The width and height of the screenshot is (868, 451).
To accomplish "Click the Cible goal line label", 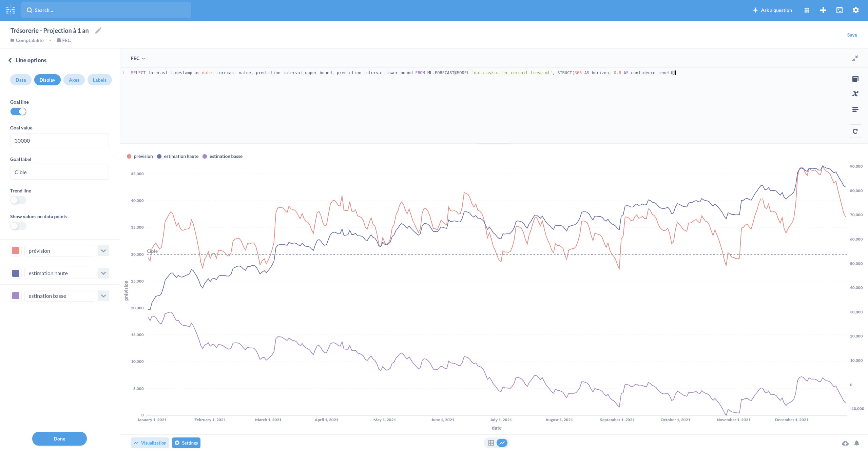I will (152, 251).
